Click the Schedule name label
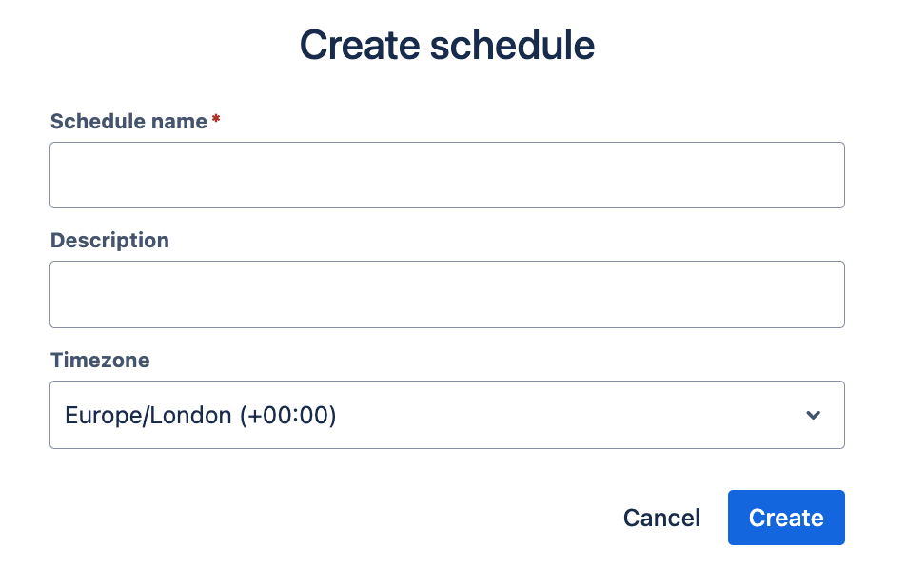 (128, 121)
